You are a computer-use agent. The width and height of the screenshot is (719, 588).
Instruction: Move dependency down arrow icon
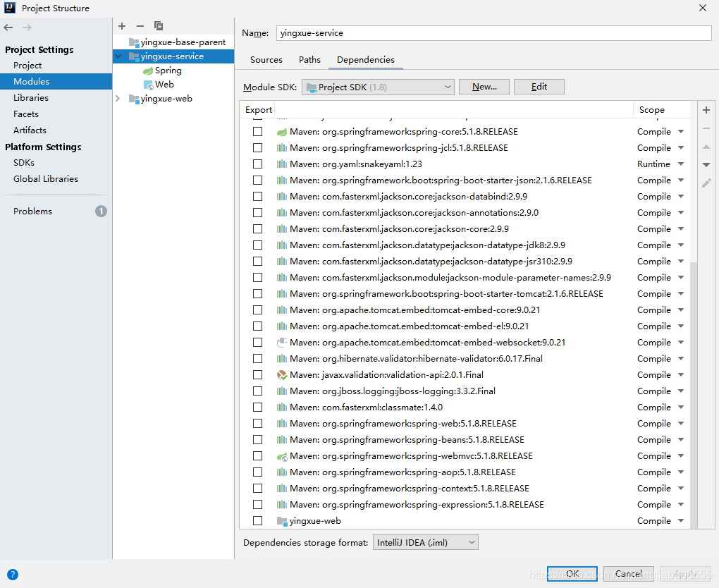pos(706,165)
